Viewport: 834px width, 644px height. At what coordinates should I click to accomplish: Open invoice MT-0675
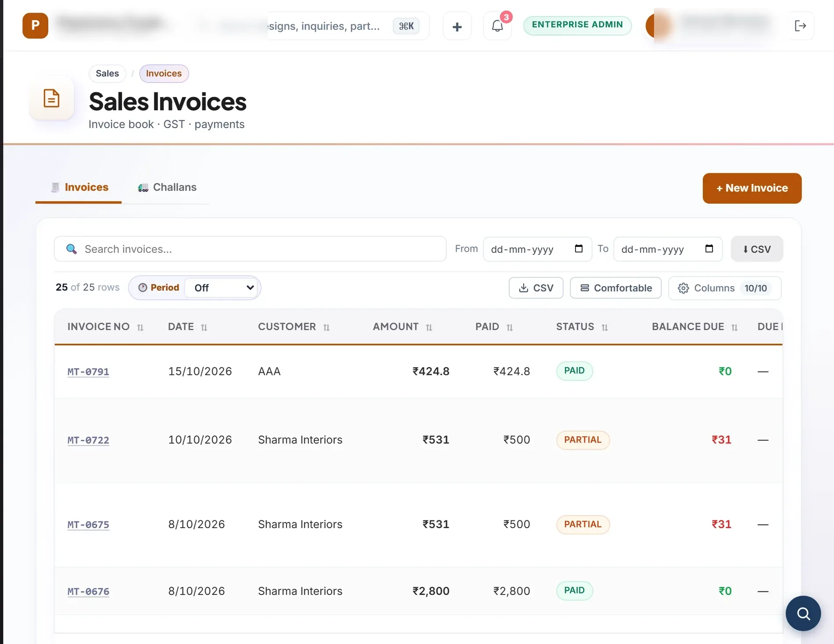[88, 525]
